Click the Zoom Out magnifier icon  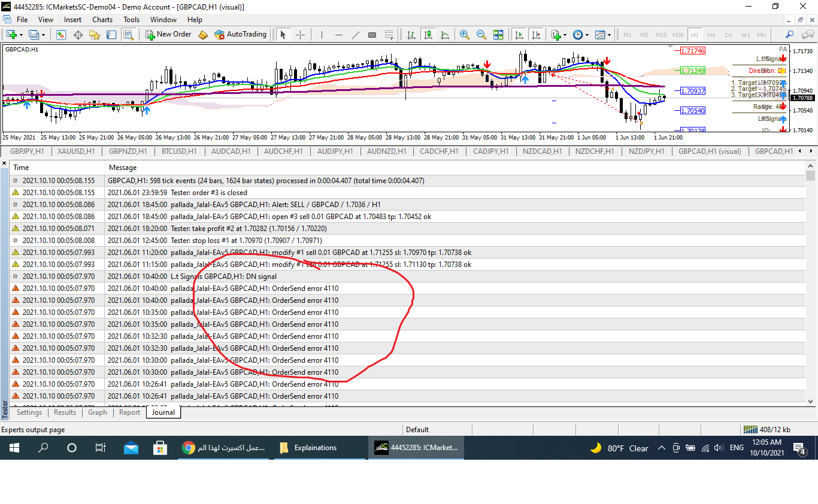point(481,35)
